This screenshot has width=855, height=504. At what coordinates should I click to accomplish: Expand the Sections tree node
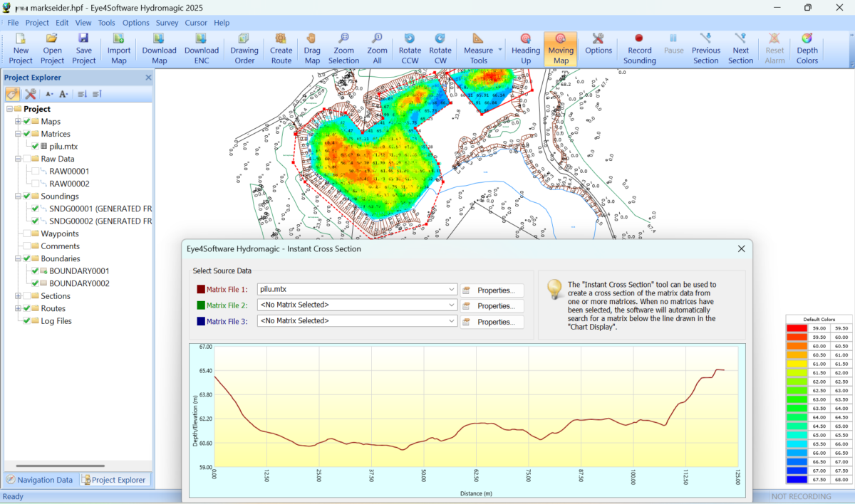tap(18, 296)
